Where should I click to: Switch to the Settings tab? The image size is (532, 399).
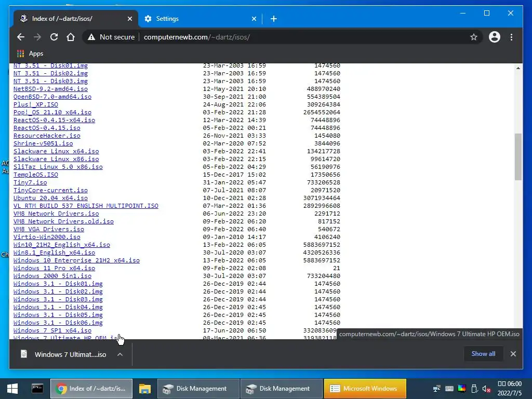[x=200, y=19]
